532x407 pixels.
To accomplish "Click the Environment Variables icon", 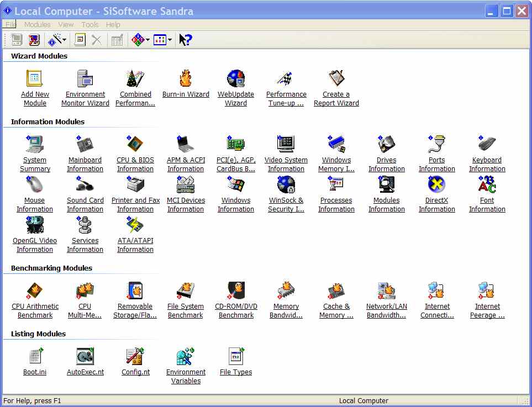I will tap(186, 356).
